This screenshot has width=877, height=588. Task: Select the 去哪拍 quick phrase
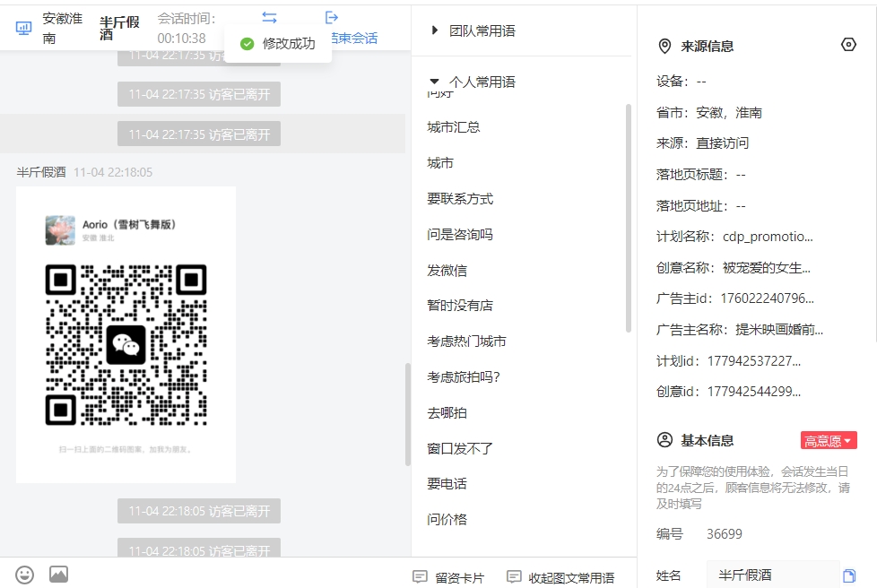(447, 413)
